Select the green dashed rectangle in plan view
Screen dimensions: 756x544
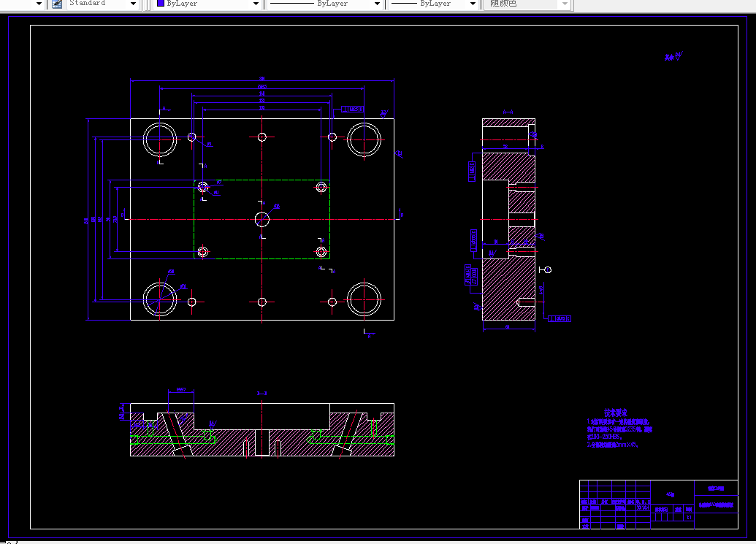(x=261, y=219)
